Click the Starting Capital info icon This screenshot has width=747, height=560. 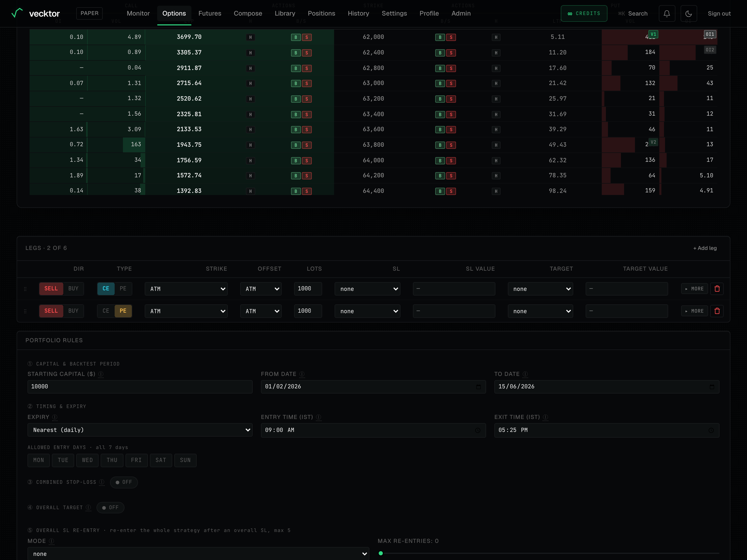click(101, 374)
